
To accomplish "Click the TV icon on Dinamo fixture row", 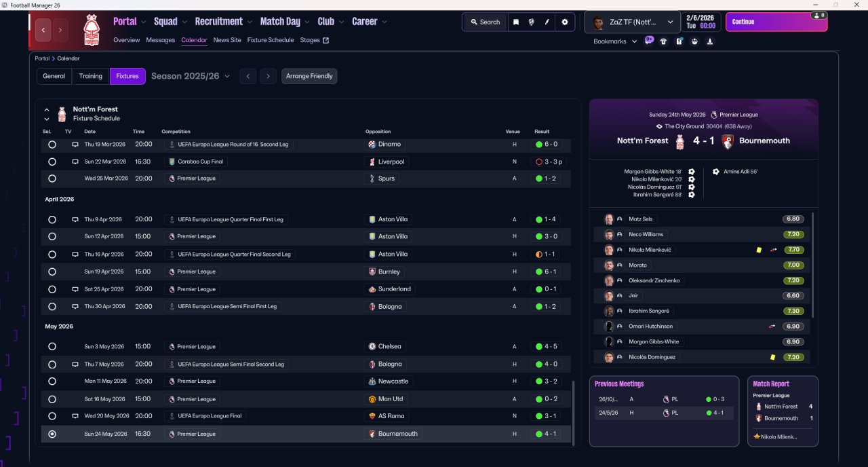I will [x=75, y=145].
